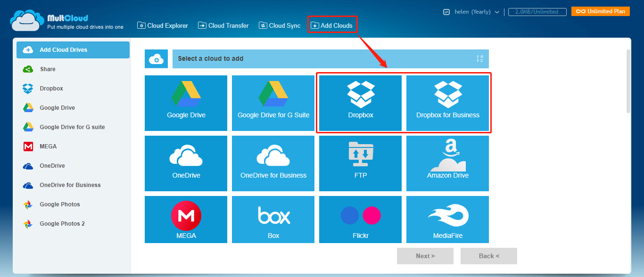Viewport: 644px width, 277px height.
Task: Select the Dropbox for Business tile
Action: coord(447,103)
